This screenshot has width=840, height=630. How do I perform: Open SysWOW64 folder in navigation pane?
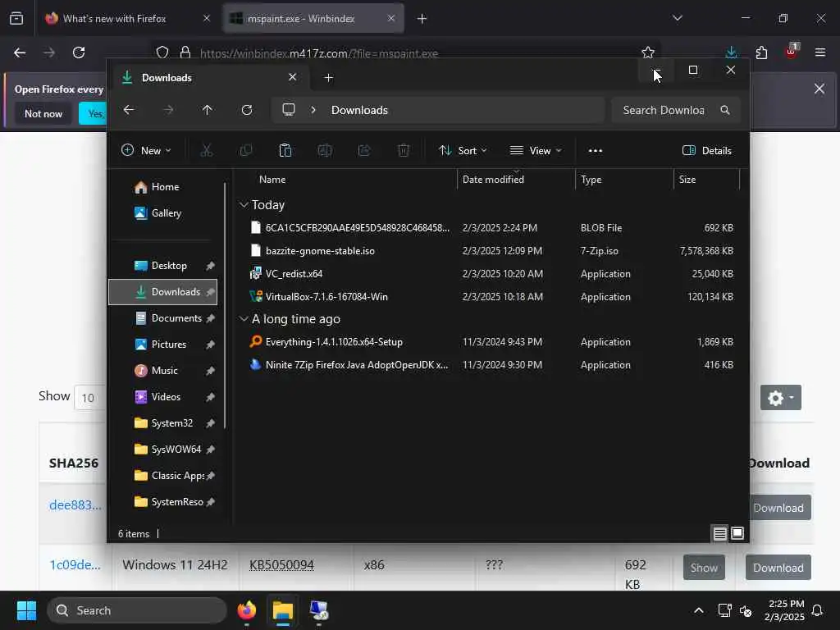point(163,450)
